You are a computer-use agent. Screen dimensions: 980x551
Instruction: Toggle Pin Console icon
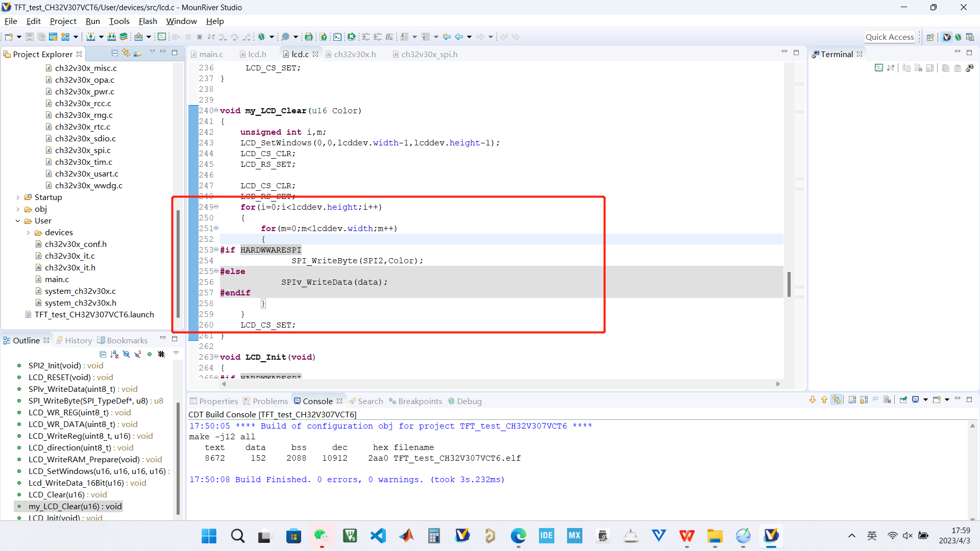pos(903,399)
